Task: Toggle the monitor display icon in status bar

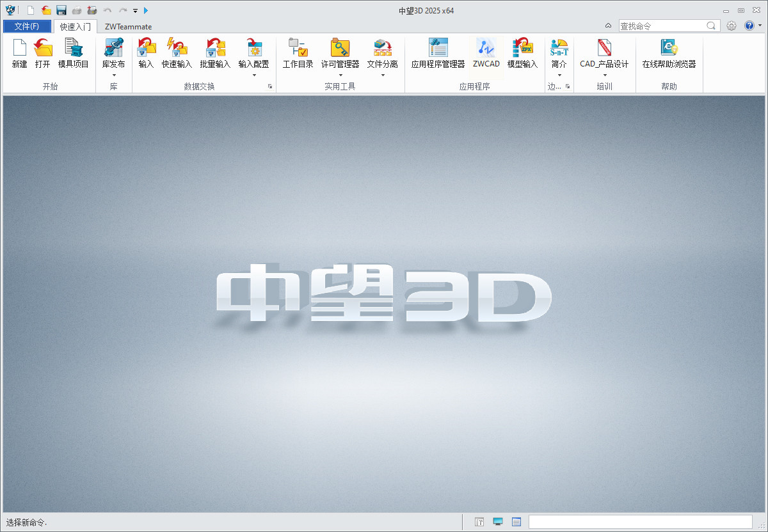Action: pyautogui.click(x=498, y=522)
